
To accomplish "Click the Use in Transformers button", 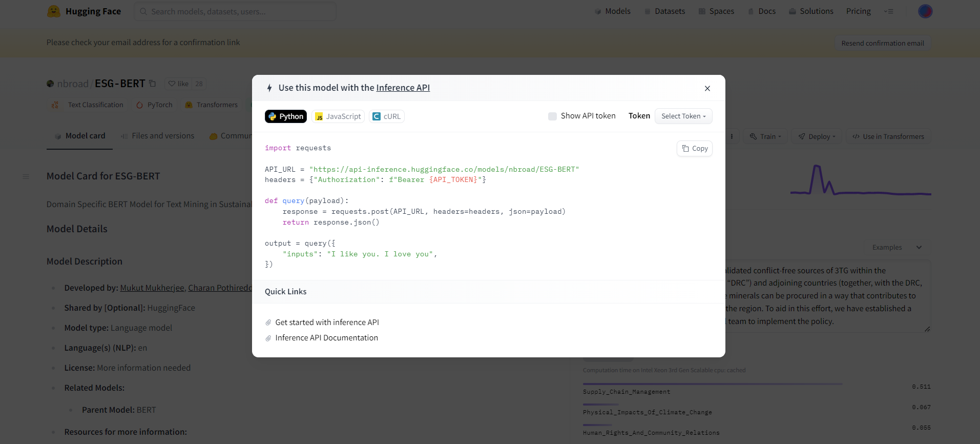I will pyautogui.click(x=888, y=136).
